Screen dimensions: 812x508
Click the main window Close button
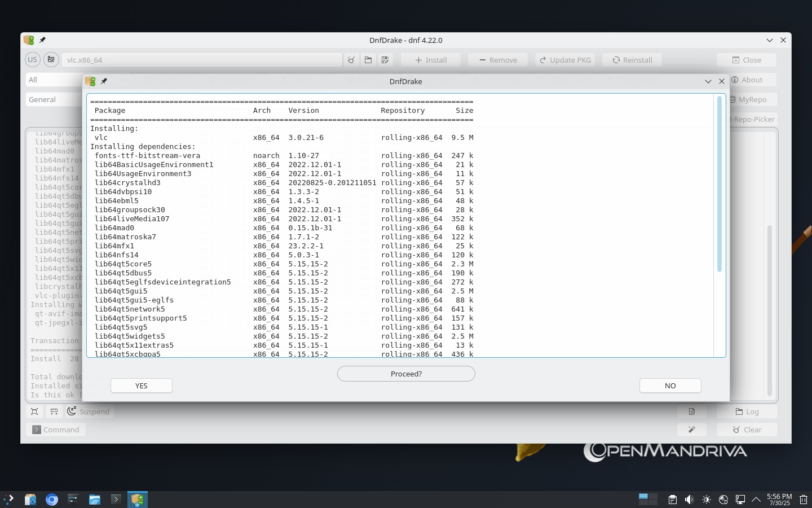tap(747, 60)
